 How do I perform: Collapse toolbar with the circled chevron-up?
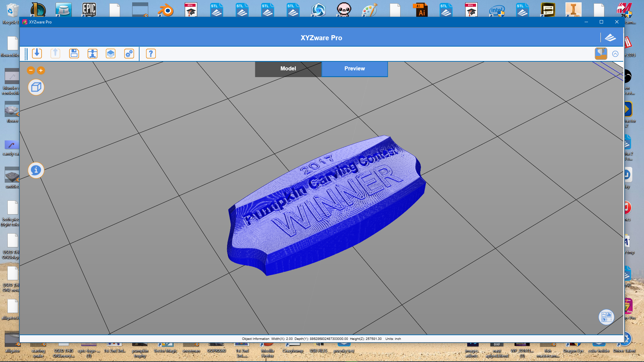pyautogui.click(x=615, y=54)
